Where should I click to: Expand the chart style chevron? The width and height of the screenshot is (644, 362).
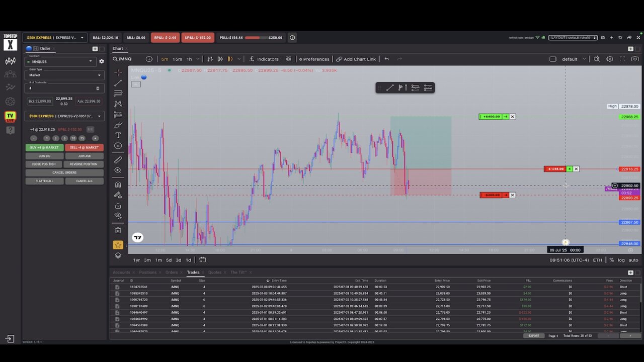coord(238,59)
